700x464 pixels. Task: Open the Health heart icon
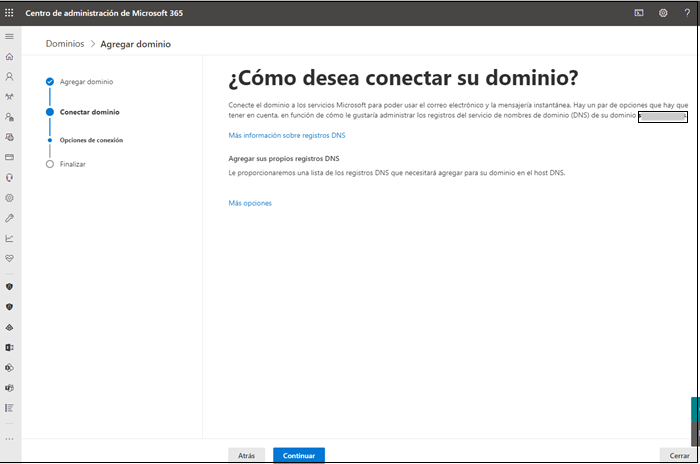(9, 259)
